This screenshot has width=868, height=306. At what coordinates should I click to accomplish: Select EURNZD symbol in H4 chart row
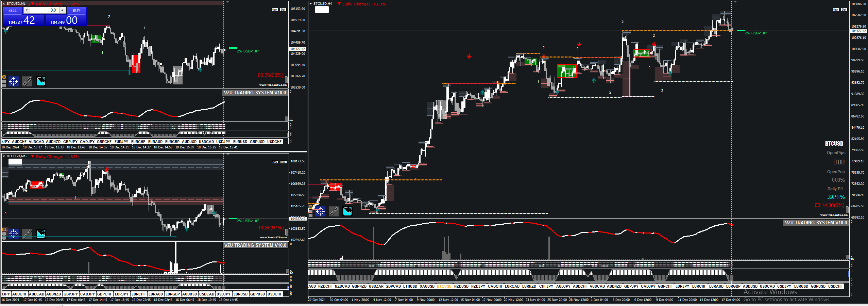pos(529,286)
